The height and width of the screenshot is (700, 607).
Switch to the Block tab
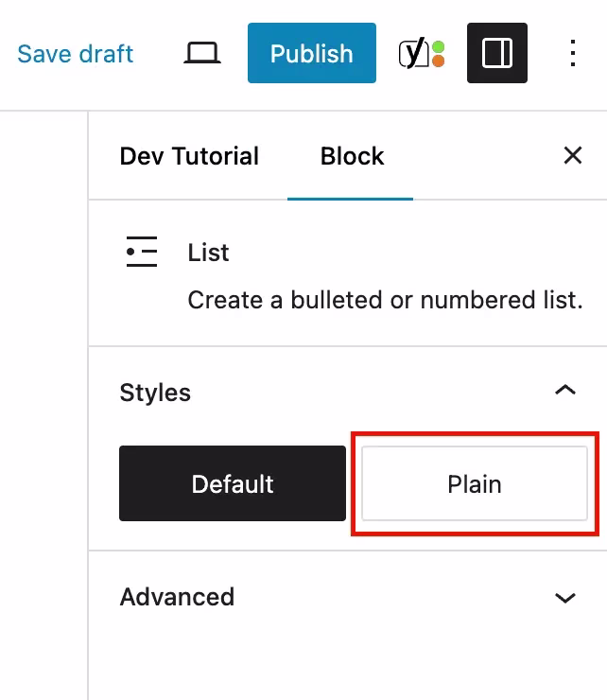click(x=352, y=156)
